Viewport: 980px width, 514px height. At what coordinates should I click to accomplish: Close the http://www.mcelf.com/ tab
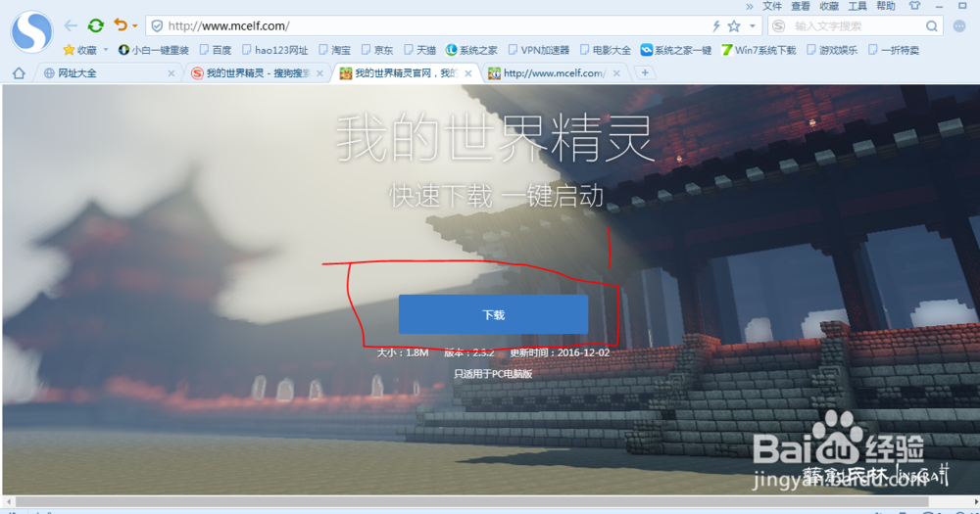(x=616, y=73)
